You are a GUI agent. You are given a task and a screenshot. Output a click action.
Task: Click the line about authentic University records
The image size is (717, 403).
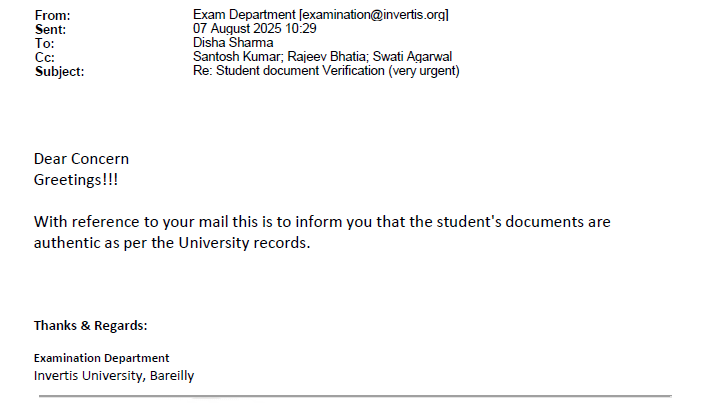(x=172, y=243)
